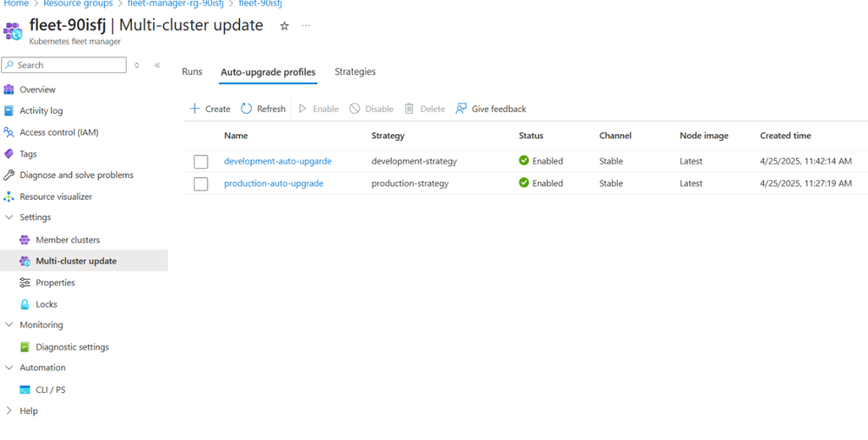
Task: Switch to the Runs tab
Action: (192, 71)
